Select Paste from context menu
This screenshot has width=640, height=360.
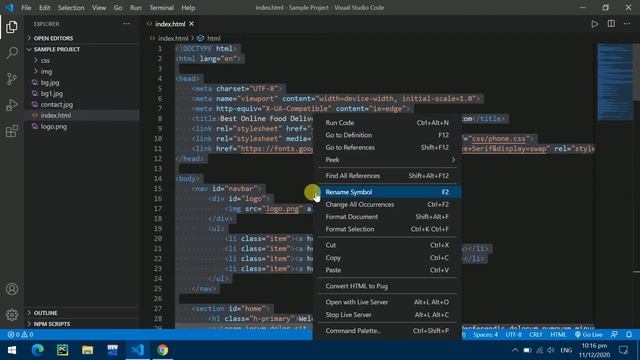(387, 270)
